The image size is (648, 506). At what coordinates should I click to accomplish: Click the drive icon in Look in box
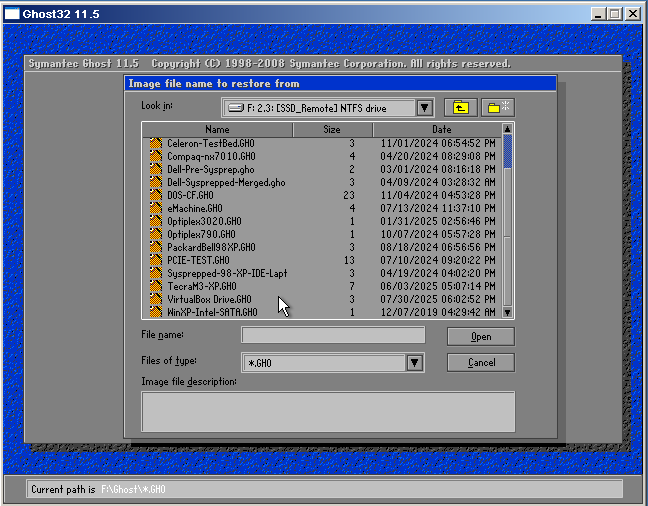[236, 108]
